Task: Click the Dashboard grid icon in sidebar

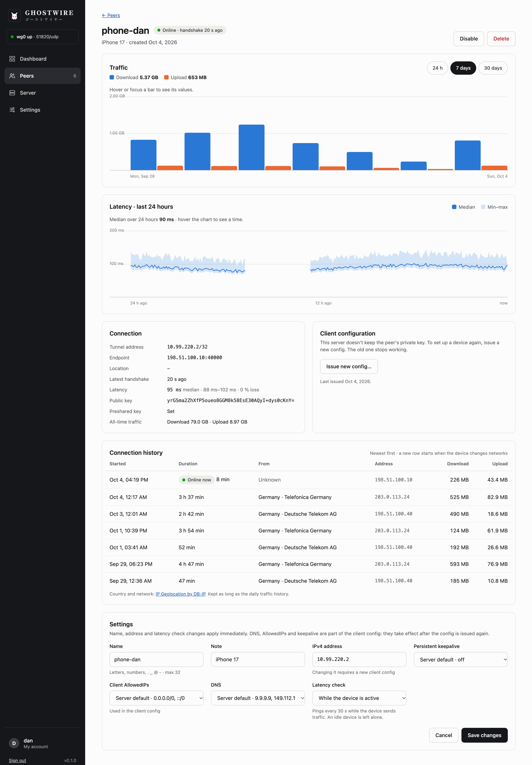Action: [12, 59]
